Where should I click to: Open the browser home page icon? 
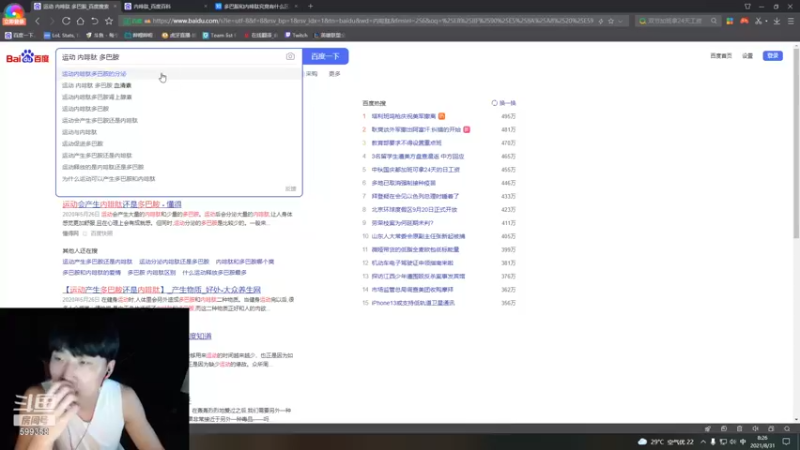pos(81,21)
